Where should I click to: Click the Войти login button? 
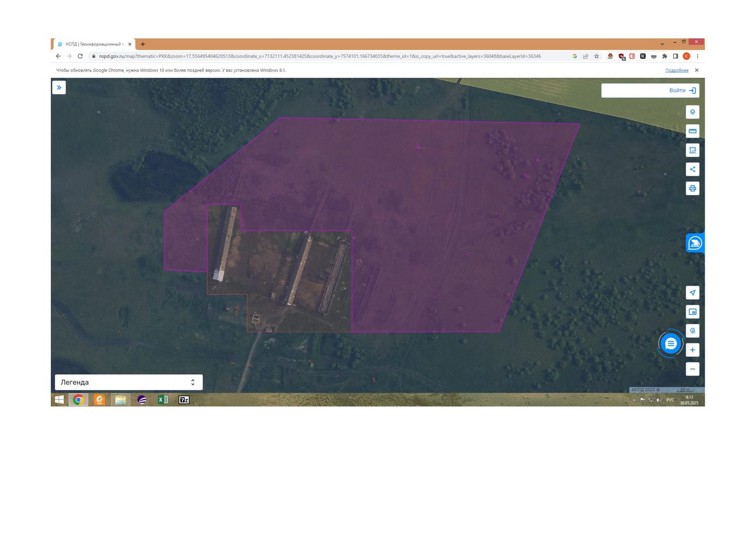[x=650, y=90]
